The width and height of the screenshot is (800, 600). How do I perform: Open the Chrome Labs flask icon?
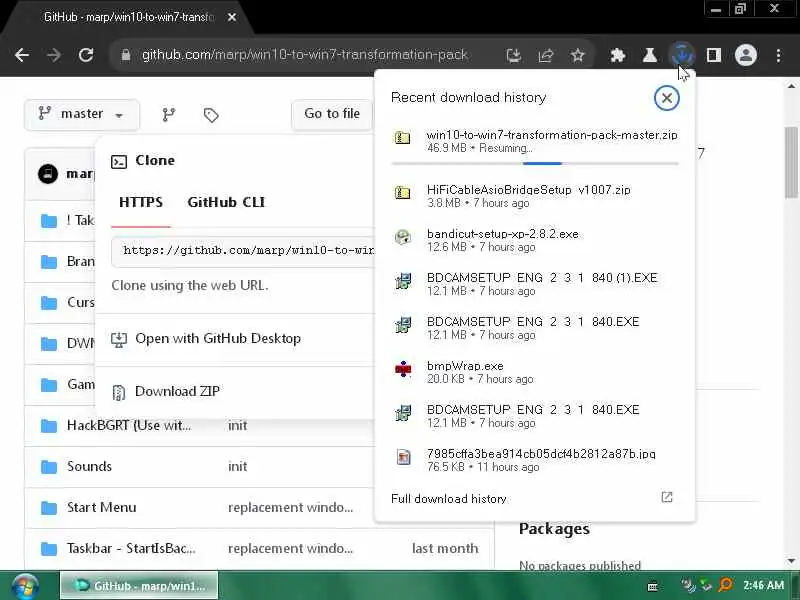point(649,55)
